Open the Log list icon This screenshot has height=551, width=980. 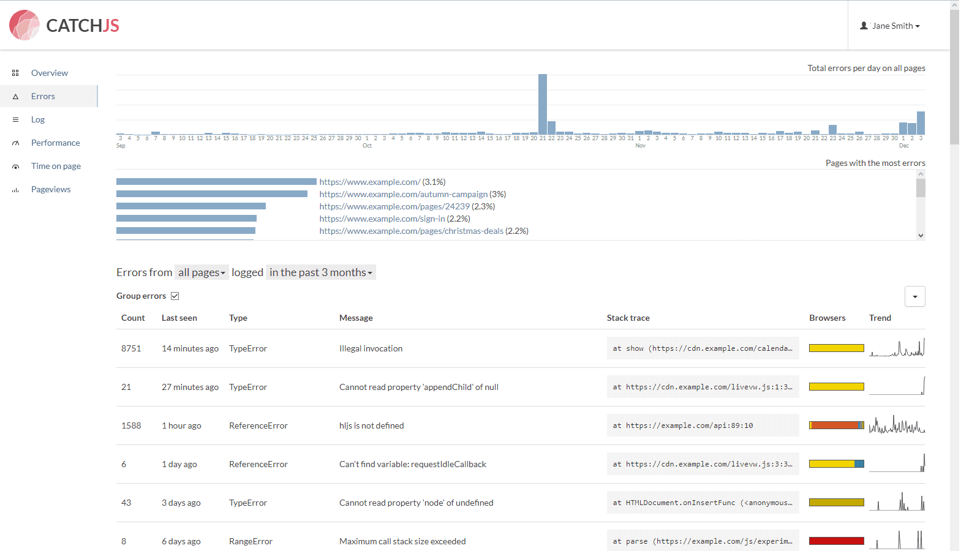[16, 119]
